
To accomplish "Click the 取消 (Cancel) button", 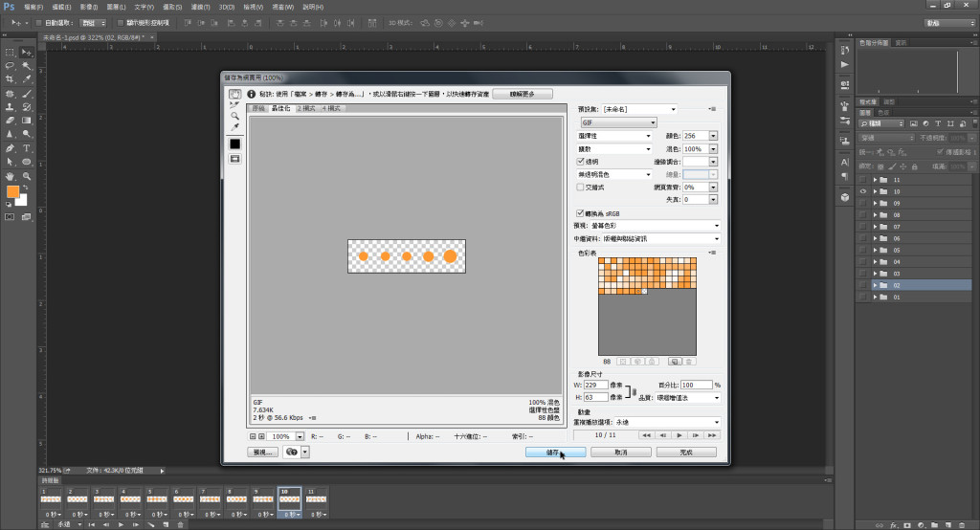I will point(621,452).
